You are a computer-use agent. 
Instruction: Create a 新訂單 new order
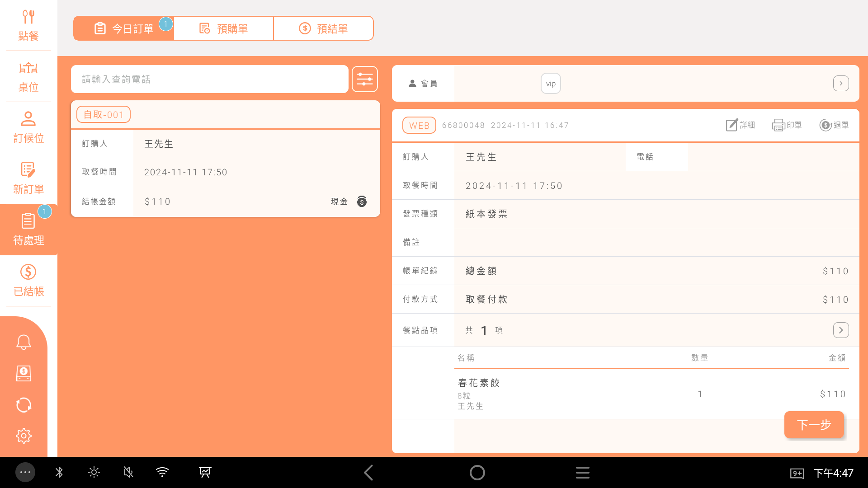(28, 178)
